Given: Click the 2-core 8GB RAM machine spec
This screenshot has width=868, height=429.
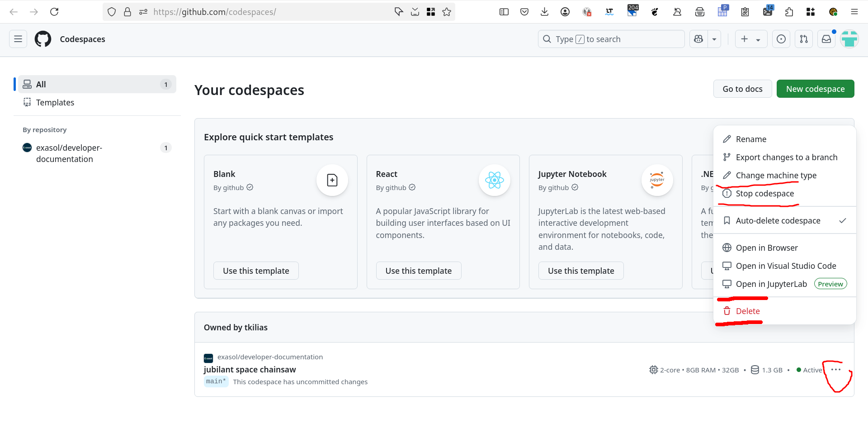Looking at the screenshot, I should (694, 370).
